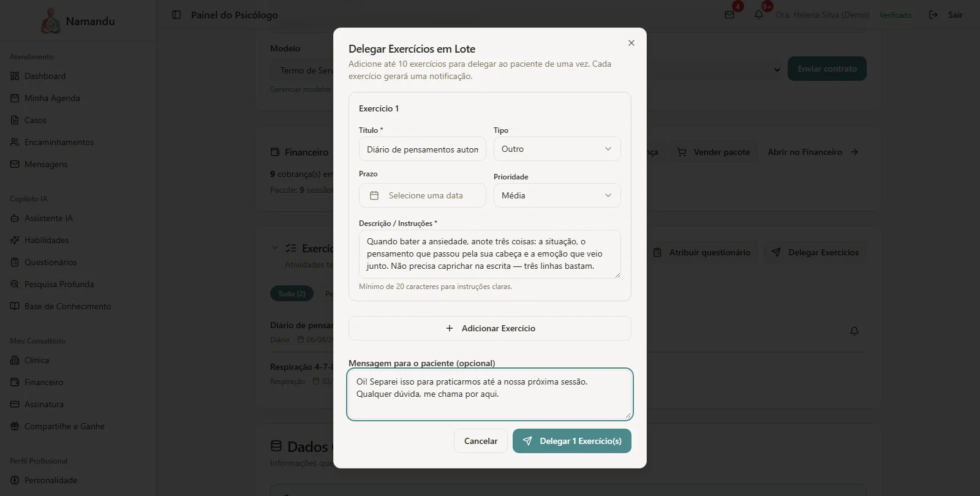The width and height of the screenshot is (980, 496).
Task: Collapse the Exercícios section chevron
Action: pyautogui.click(x=274, y=248)
